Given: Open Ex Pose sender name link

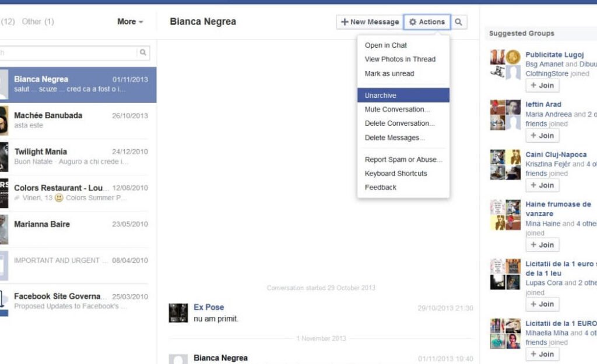Looking at the screenshot, I should tap(209, 307).
